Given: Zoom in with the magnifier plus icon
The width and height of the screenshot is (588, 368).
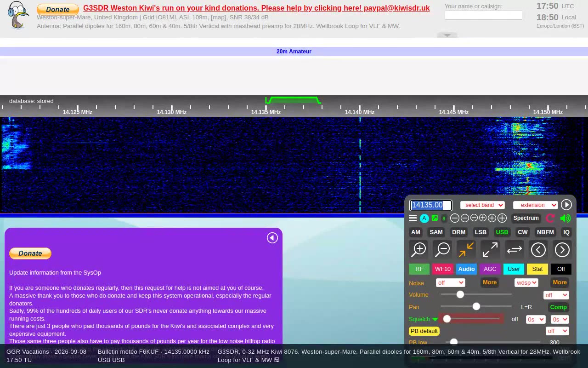Looking at the screenshot, I should tap(419, 249).
